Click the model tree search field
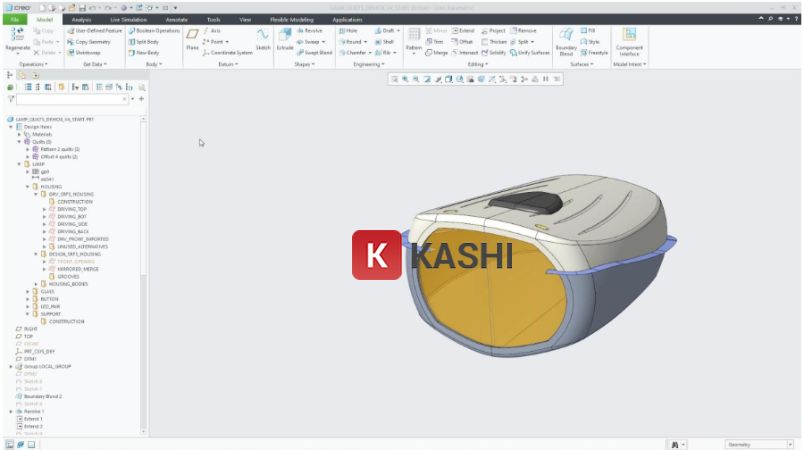 coord(70,99)
